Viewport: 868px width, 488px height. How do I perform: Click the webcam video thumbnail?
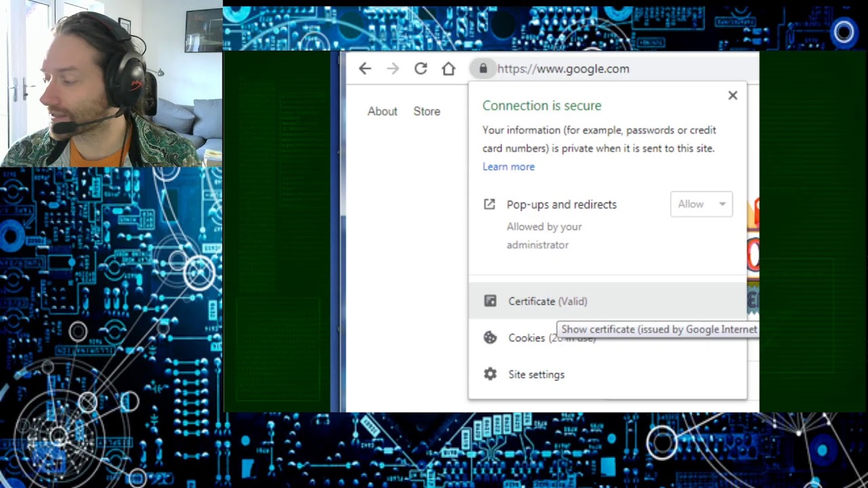click(x=111, y=83)
